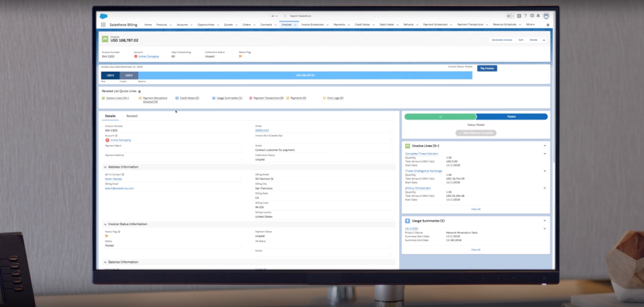Viewport: 644px width, 307px height.
Task: Click the Invoice Lines panel header icon
Action: tap(407, 145)
